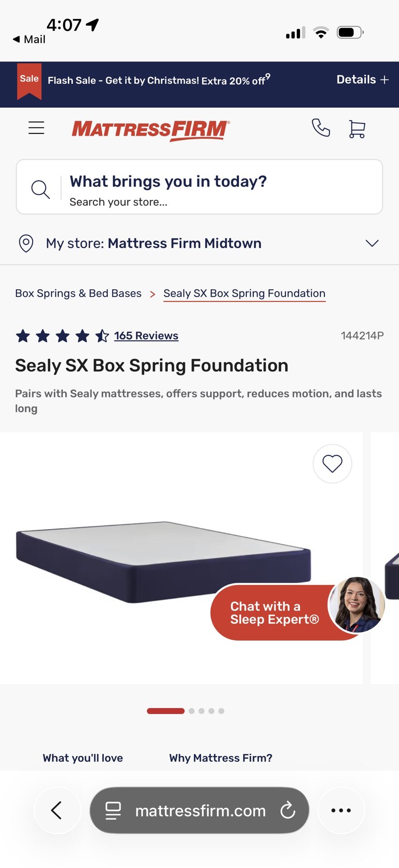This screenshot has height=868, width=399.
Task: Select the Why Mattress Firm? tab
Action: (220, 758)
